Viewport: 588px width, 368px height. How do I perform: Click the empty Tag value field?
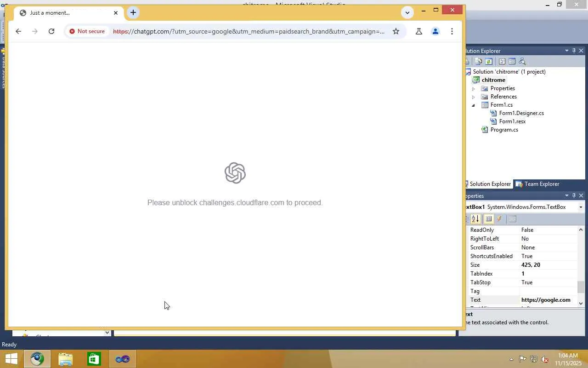point(548,291)
